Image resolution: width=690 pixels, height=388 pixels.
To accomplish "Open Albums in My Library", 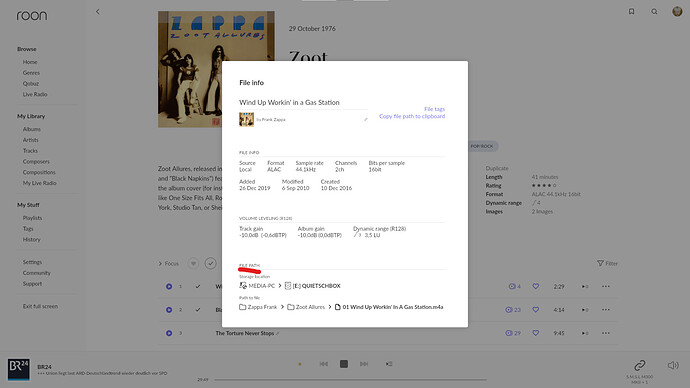I will (32, 129).
